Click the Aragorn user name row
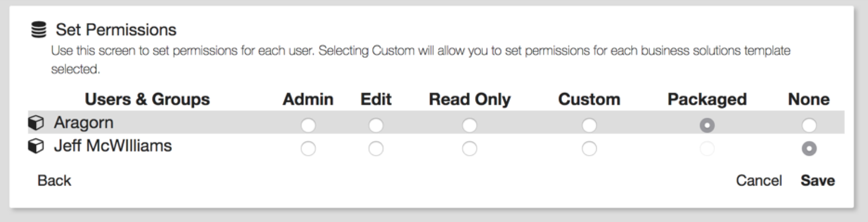Image resolution: width=868 pixels, height=222 pixels. 83,123
